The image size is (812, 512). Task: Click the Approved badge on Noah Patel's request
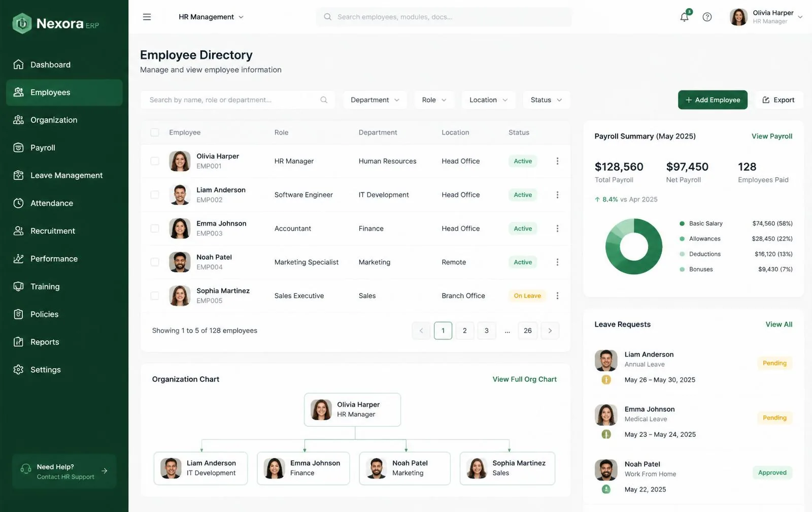click(772, 472)
